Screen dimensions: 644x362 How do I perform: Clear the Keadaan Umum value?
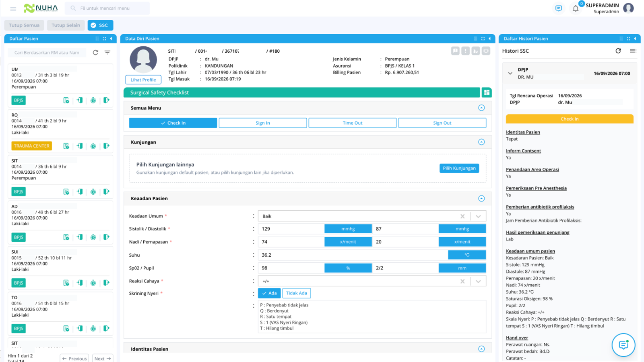462,216
